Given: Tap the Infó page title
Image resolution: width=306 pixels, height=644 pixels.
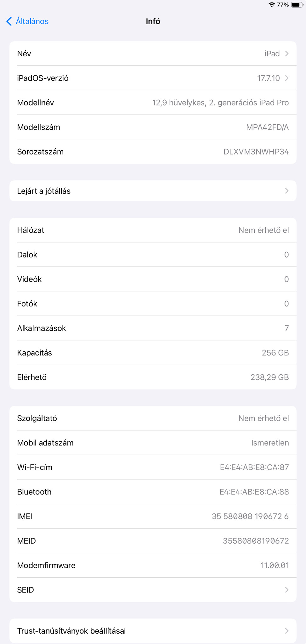Looking at the screenshot, I should (153, 21).
